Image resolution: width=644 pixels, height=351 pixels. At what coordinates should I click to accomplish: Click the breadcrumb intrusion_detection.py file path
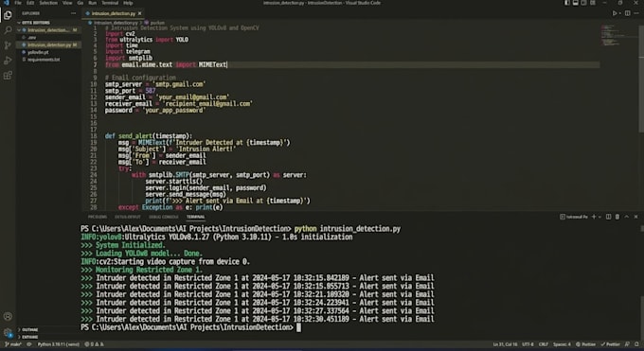113,23
